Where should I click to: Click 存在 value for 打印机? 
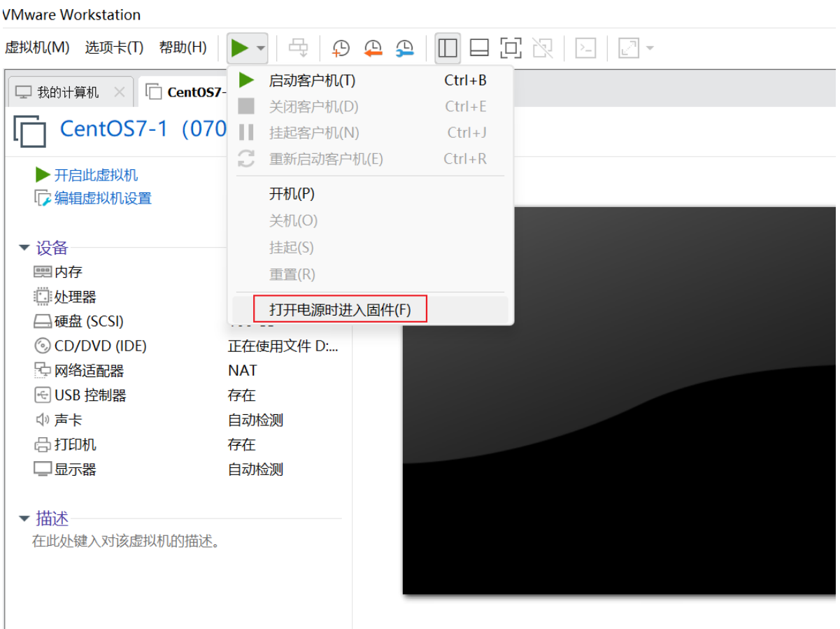pos(242,444)
